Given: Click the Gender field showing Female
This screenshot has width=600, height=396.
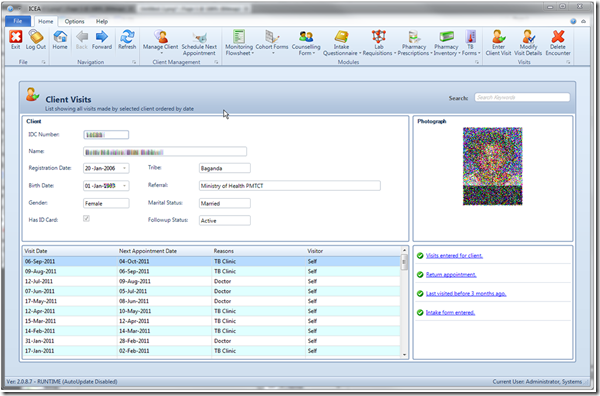Looking at the screenshot, I should pos(106,204).
